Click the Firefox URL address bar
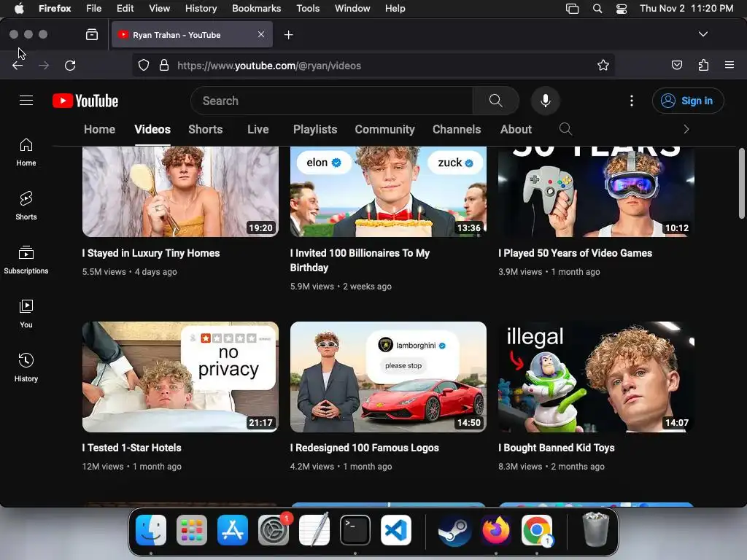This screenshot has width=747, height=560. click(373, 65)
